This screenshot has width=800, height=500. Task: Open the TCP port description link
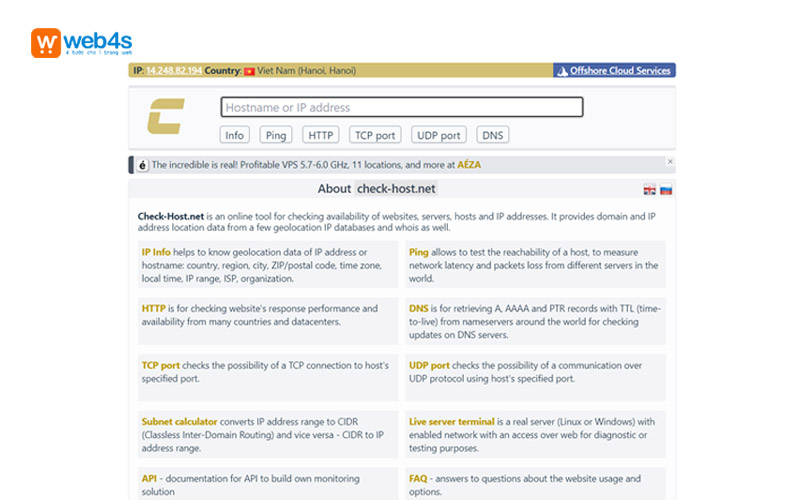(161, 365)
